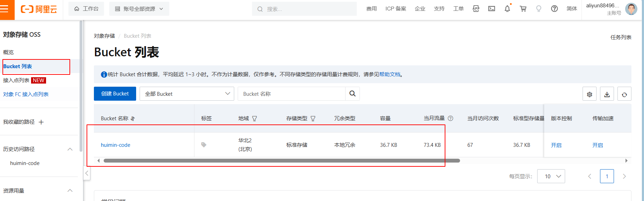The height and width of the screenshot is (201, 644).
Task: Select 概览 in the sidebar
Action: pos(8,52)
